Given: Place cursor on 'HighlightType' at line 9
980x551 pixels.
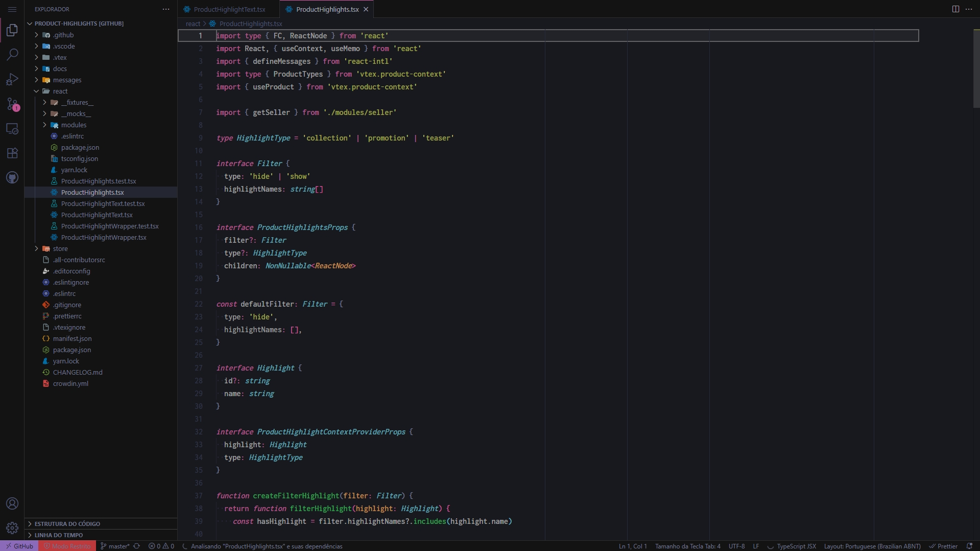Looking at the screenshot, I should (x=263, y=138).
